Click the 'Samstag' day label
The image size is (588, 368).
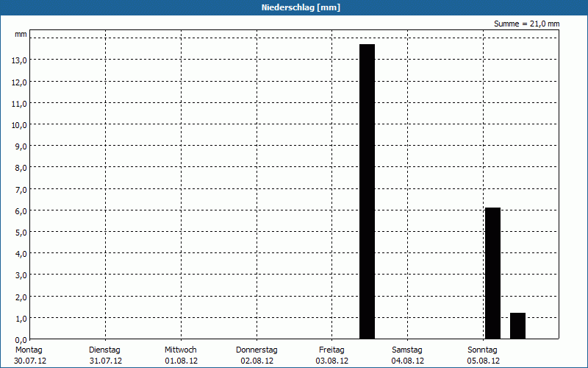point(407,350)
